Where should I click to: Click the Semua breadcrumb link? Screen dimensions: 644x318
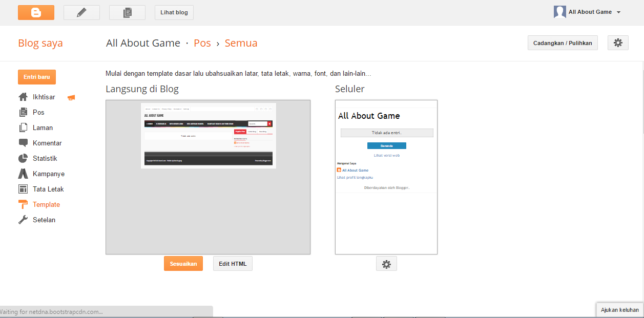[241, 43]
